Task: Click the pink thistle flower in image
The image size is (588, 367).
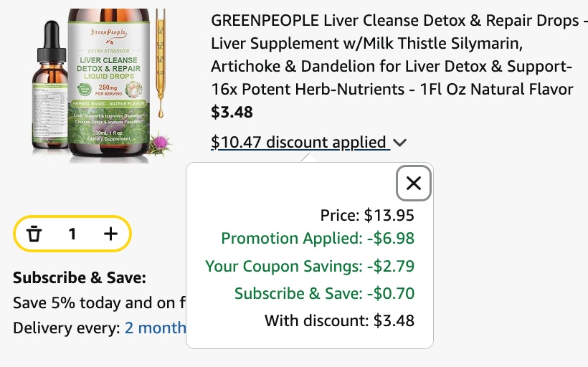Action: click(161, 143)
